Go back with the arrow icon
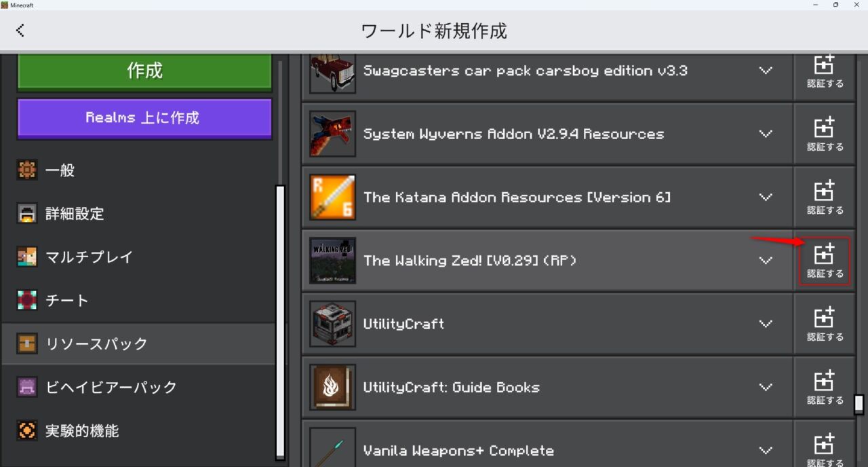The height and width of the screenshot is (467, 868). pyautogui.click(x=20, y=30)
